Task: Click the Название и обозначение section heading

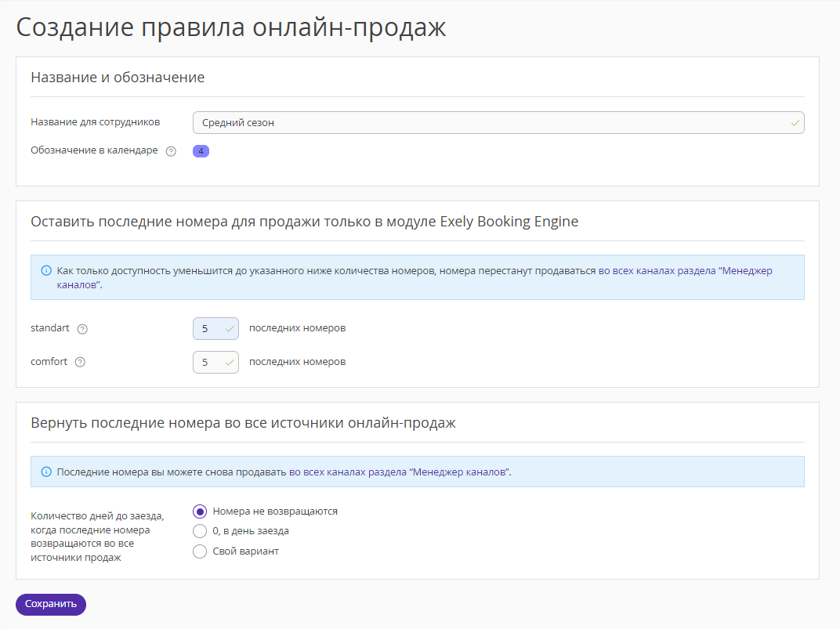Action: click(118, 78)
